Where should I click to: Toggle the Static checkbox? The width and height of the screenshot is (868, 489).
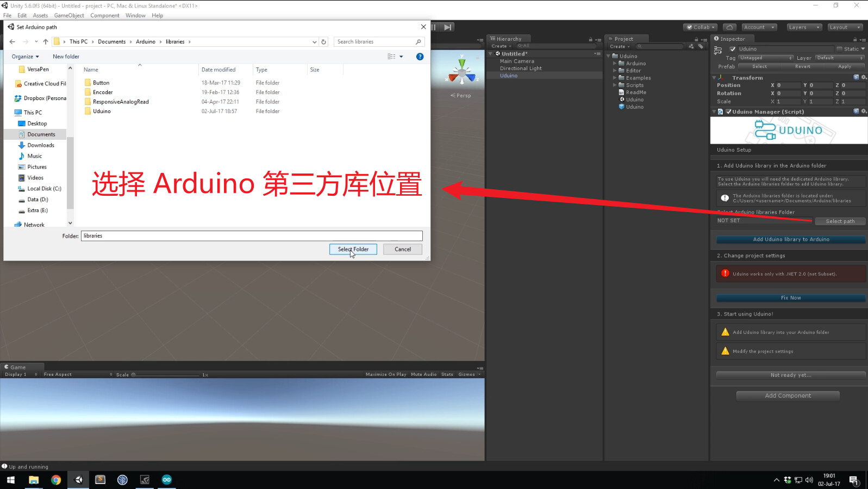839,49
